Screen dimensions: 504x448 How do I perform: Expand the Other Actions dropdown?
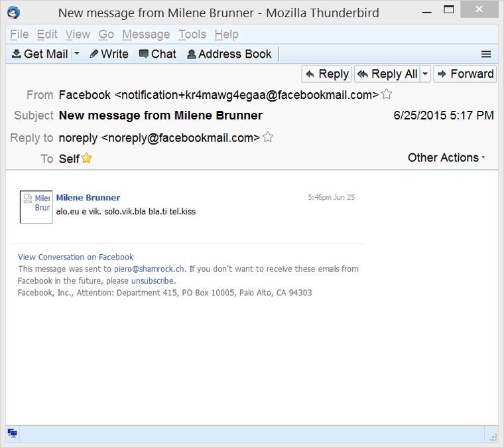tap(446, 158)
